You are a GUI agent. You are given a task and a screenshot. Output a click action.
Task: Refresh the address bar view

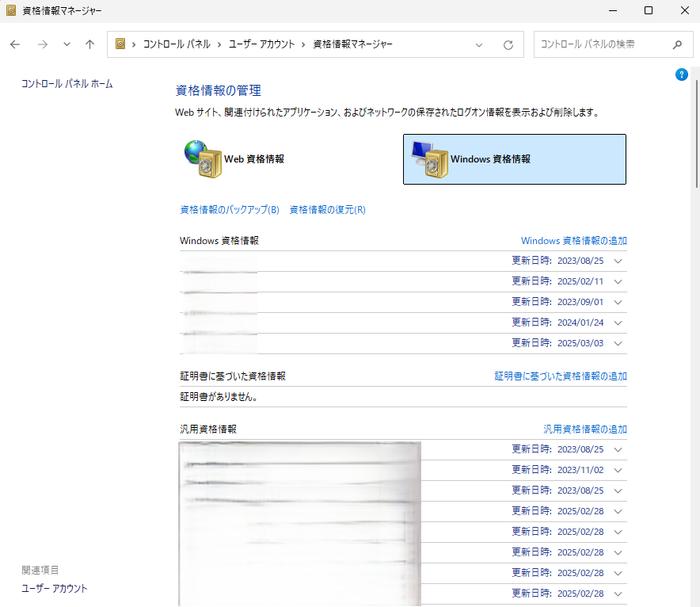point(508,45)
